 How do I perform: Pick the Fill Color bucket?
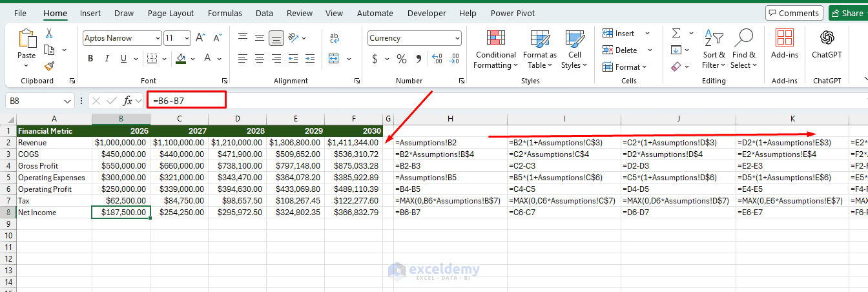point(181,59)
